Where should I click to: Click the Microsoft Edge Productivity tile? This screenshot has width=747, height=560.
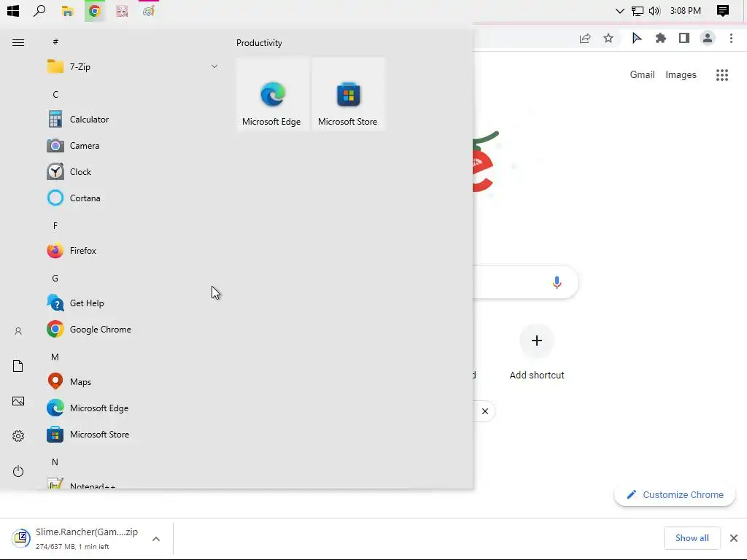(273, 94)
